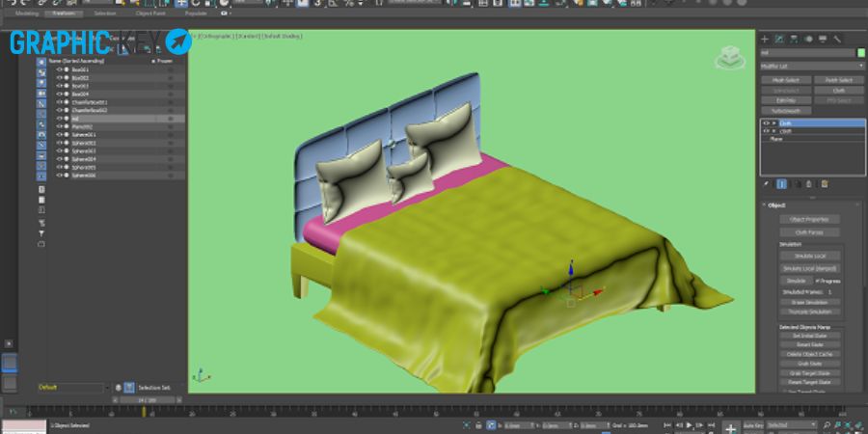Viewport: 868px width, 434px height.
Task: Open the Create tab plus icon
Action: 765,39
